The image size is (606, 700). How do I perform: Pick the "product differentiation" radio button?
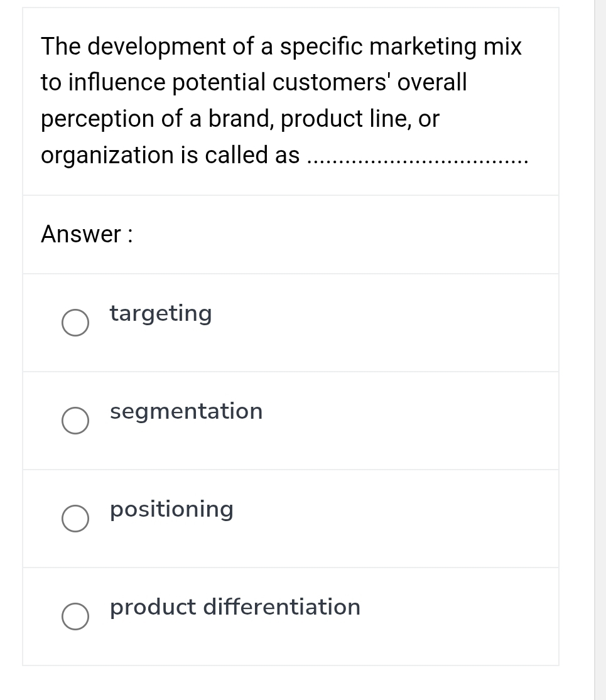pyautogui.click(x=75, y=616)
